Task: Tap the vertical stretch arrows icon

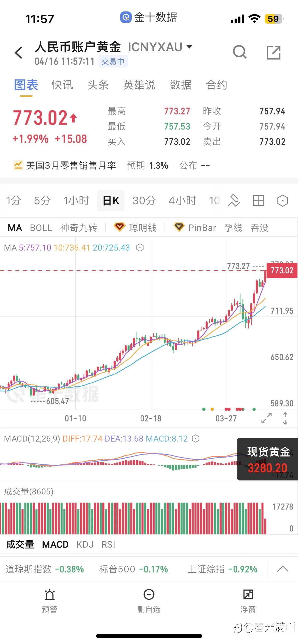Action: coord(285,418)
